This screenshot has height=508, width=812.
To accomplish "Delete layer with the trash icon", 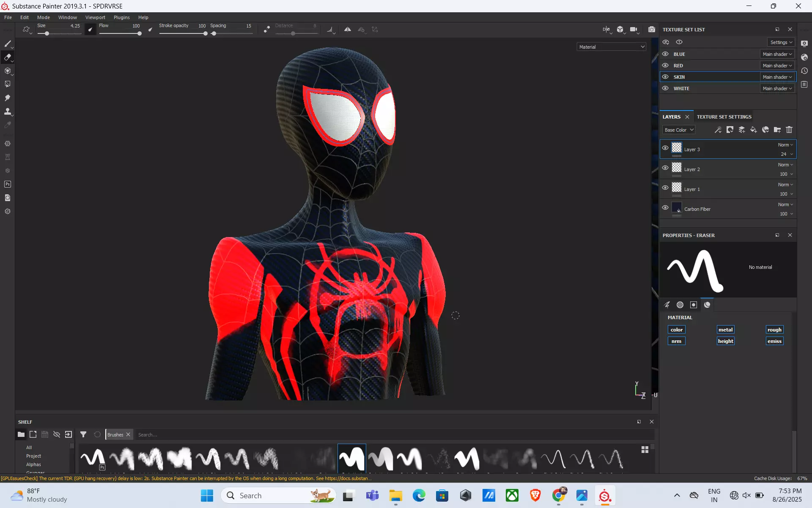I will tap(789, 130).
